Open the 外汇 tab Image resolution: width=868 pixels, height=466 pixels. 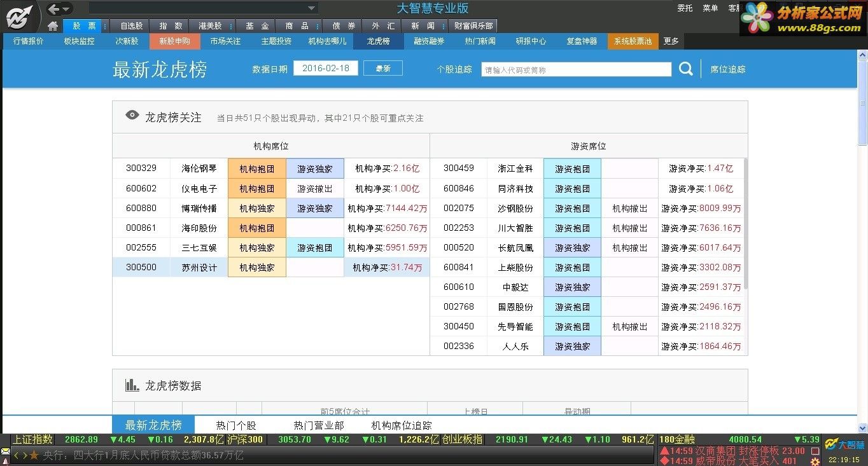tap(383, 26)
